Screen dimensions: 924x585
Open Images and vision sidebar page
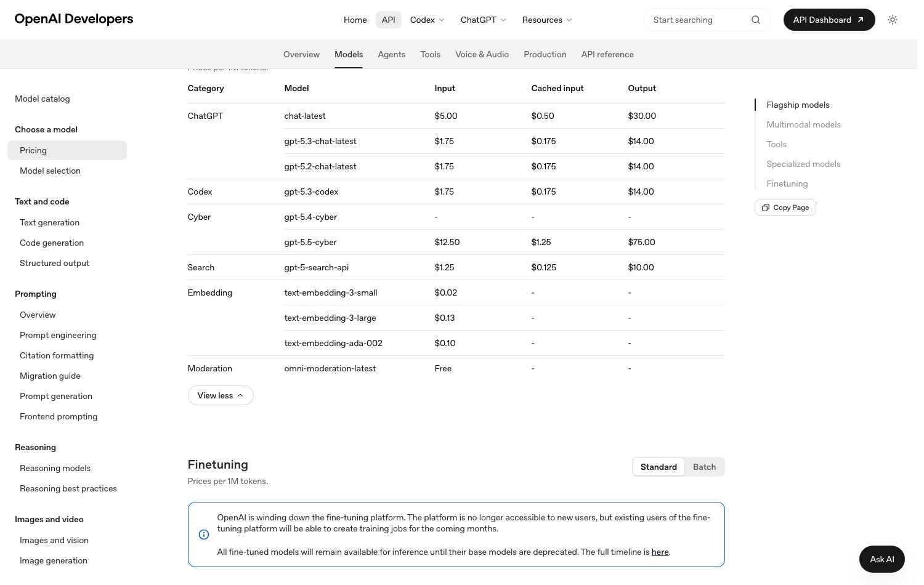tap(54, 540)
